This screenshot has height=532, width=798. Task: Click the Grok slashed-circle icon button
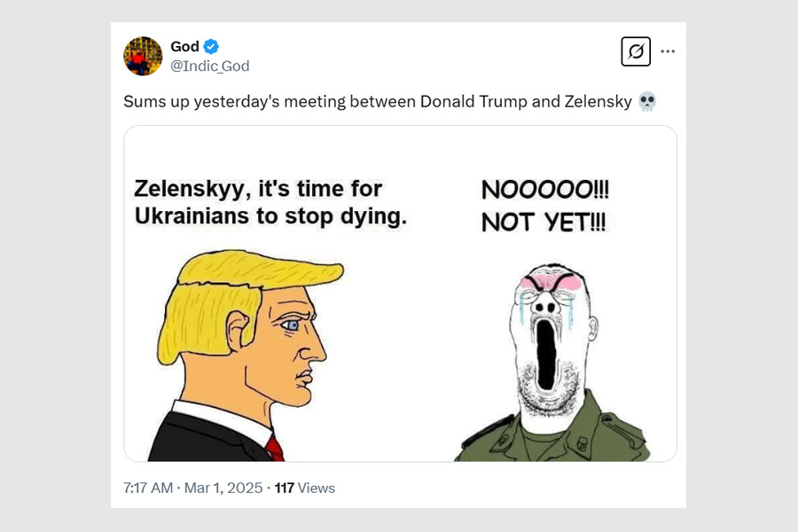(636, 51)
